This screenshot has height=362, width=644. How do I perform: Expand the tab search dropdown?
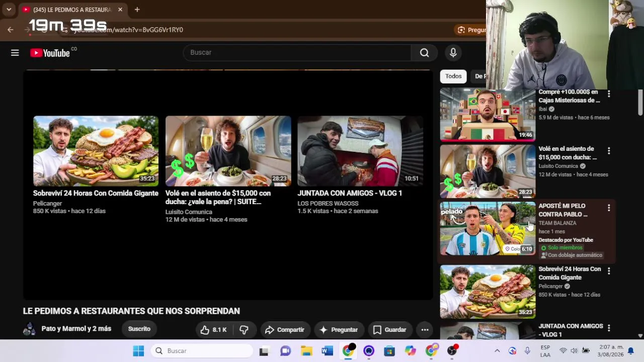(x=9, y=10)
